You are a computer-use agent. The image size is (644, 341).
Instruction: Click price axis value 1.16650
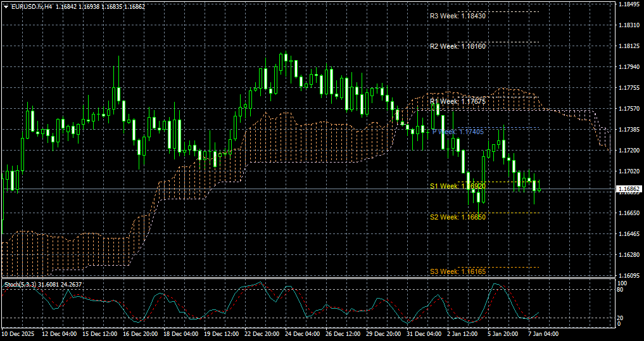[x=629, y=213]
